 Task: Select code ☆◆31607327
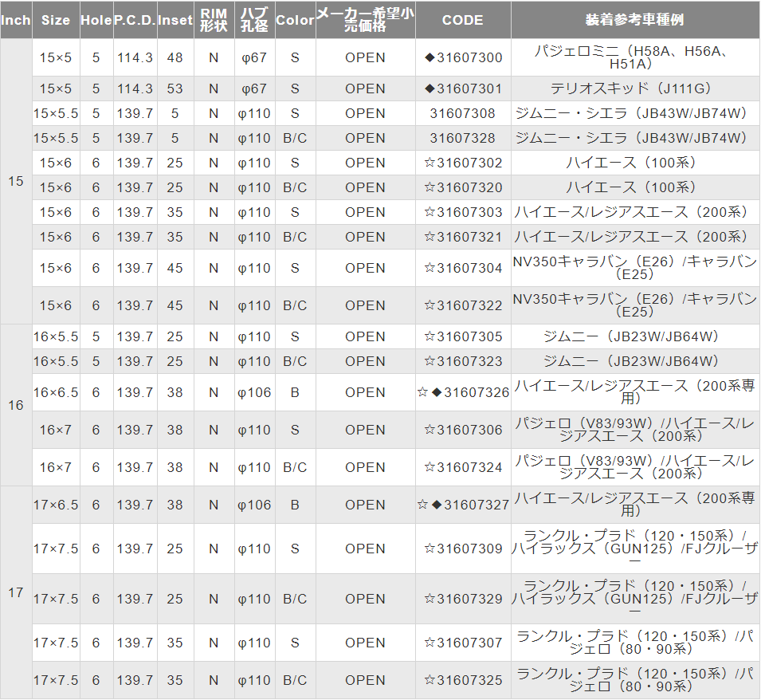(463, 505)
